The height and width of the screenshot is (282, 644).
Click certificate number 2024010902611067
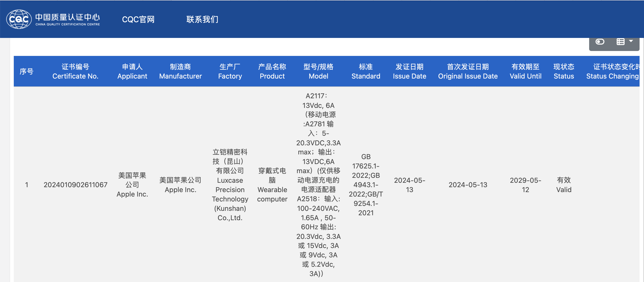tap(75, 185)
